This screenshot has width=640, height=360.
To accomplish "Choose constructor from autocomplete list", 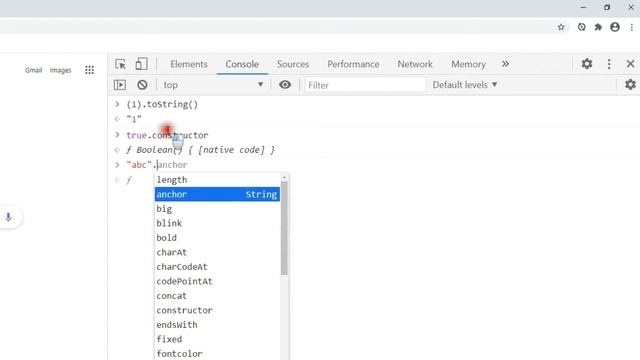I will (x=217, y=310).
